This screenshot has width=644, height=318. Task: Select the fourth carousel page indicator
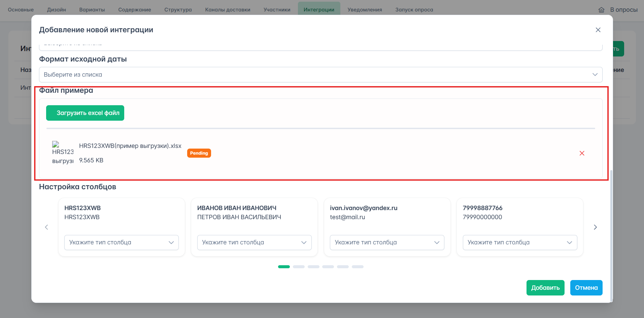point(328,267)
